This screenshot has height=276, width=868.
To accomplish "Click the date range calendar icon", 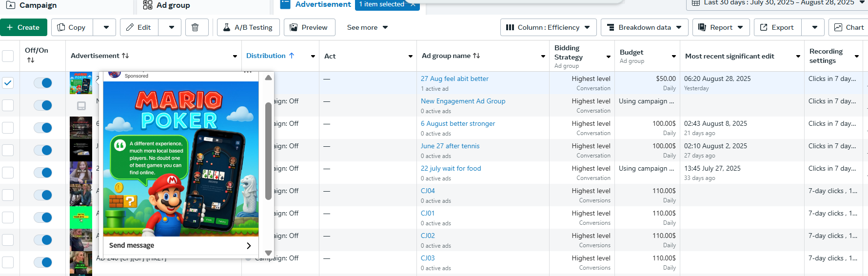I will pos(696,3).
